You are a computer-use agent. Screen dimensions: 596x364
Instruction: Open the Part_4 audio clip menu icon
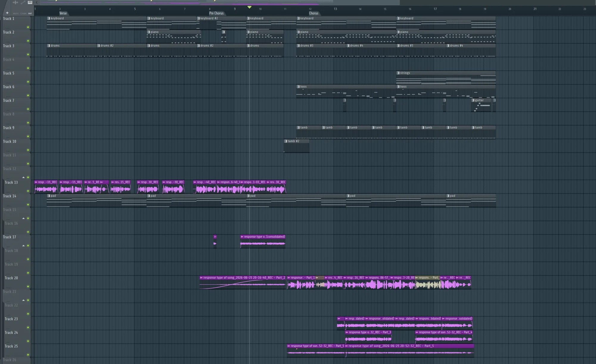(417, 332)
